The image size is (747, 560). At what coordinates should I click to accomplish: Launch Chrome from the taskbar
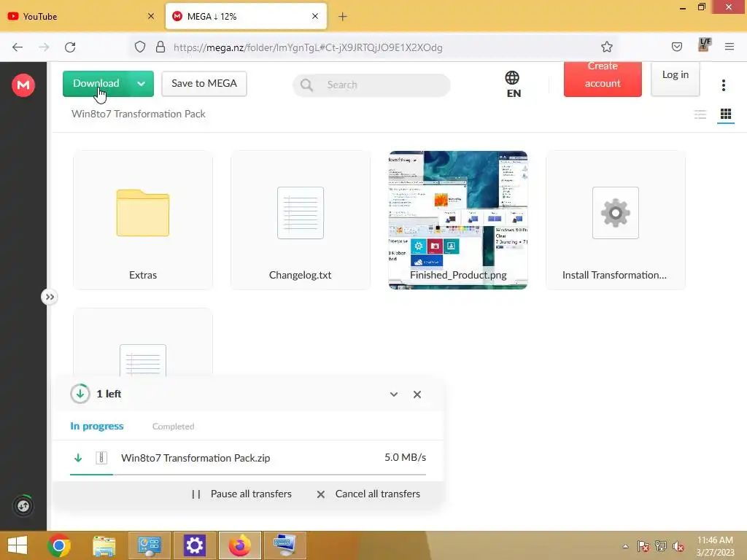click(59, 545)
